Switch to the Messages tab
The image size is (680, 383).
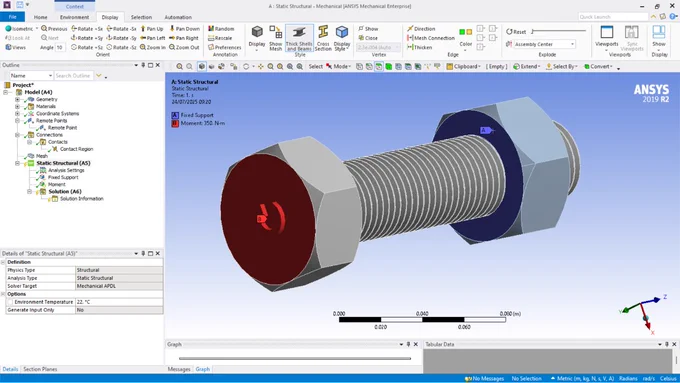coord(179,369)
